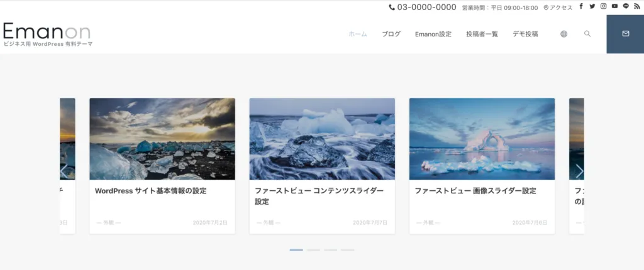
Task: Open the Emanon設定 menu item
Action: click(x=433, y=34)
